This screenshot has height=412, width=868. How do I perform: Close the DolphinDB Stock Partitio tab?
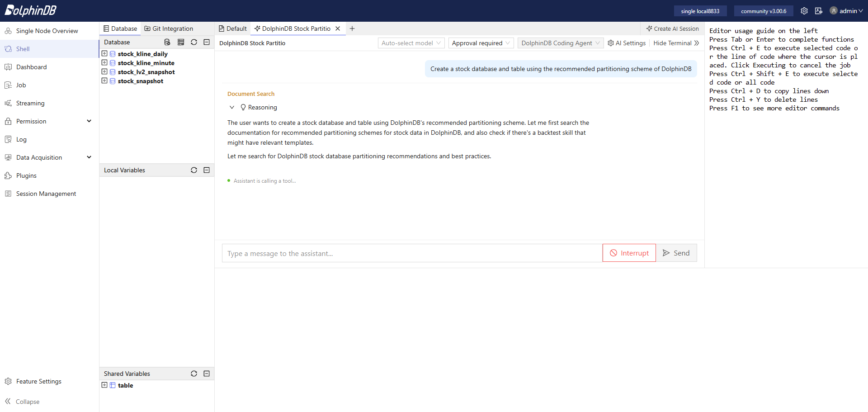click(338, 28)
